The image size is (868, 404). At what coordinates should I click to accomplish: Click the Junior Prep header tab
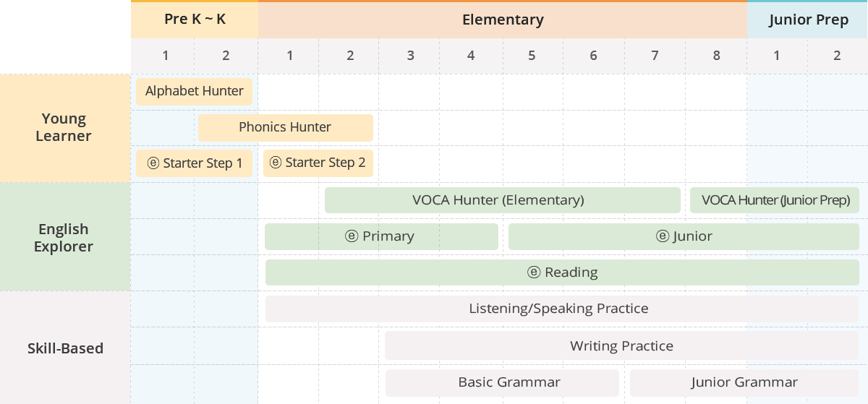(808, 20)
